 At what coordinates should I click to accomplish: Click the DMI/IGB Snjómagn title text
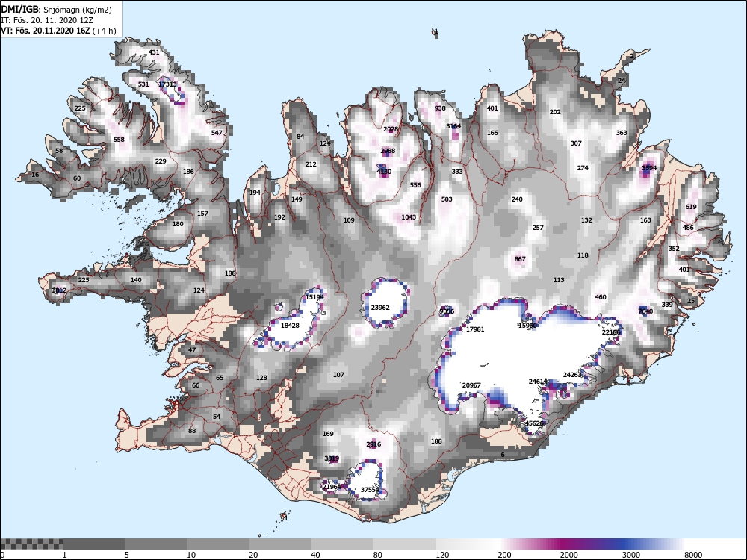[56, 10]
